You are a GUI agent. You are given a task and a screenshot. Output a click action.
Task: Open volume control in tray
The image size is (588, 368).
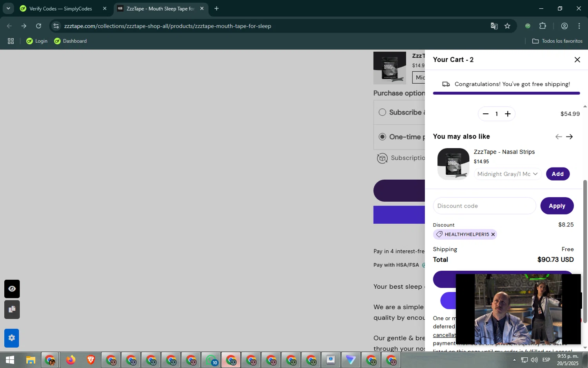(534, 360)
